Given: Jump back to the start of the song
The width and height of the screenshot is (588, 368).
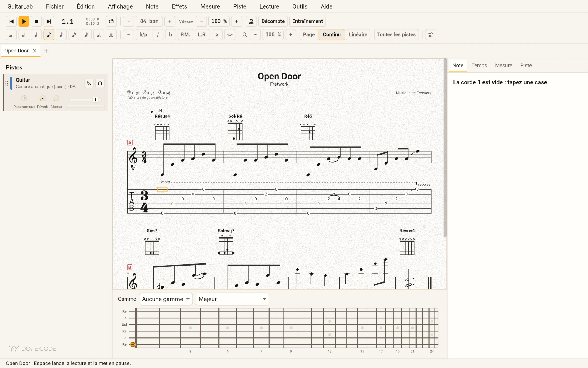Looking at the screenshot, I should click(x=11, y=21).
